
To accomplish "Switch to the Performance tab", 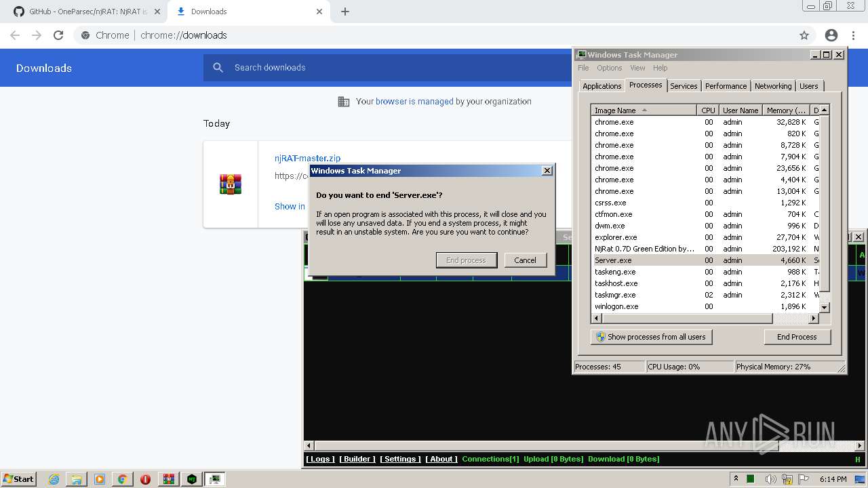I will point(726,86).
